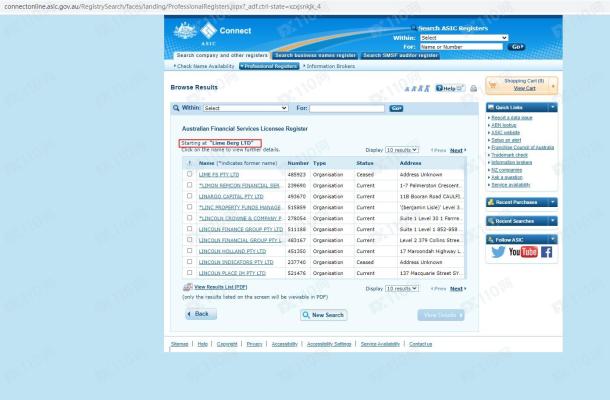Tick the checkbox for LINCOLN PLACE IM PTY LTD
The width and height of the screenshot is (610, 400).
189,273
